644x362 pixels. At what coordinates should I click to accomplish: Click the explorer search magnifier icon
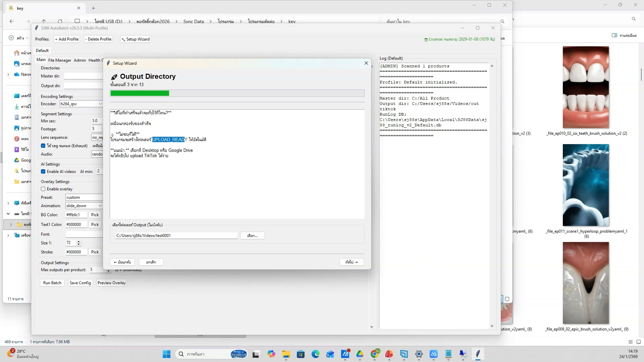click(x=502, y=21)
